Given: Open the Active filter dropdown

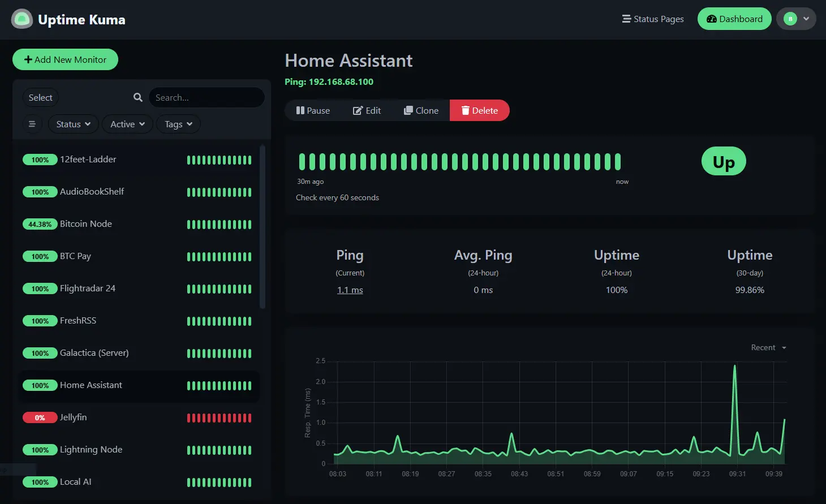Looking at the screenshot, I should pos(127,124).
